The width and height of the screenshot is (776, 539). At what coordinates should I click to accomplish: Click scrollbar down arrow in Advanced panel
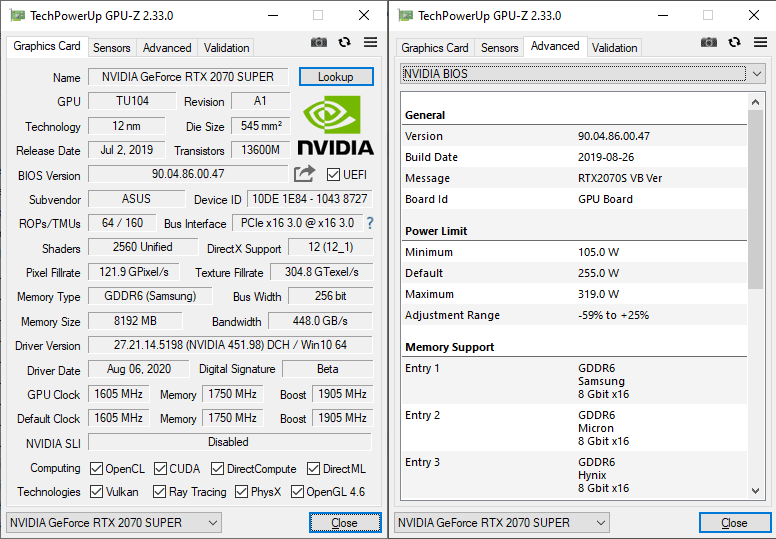(755, 491)
